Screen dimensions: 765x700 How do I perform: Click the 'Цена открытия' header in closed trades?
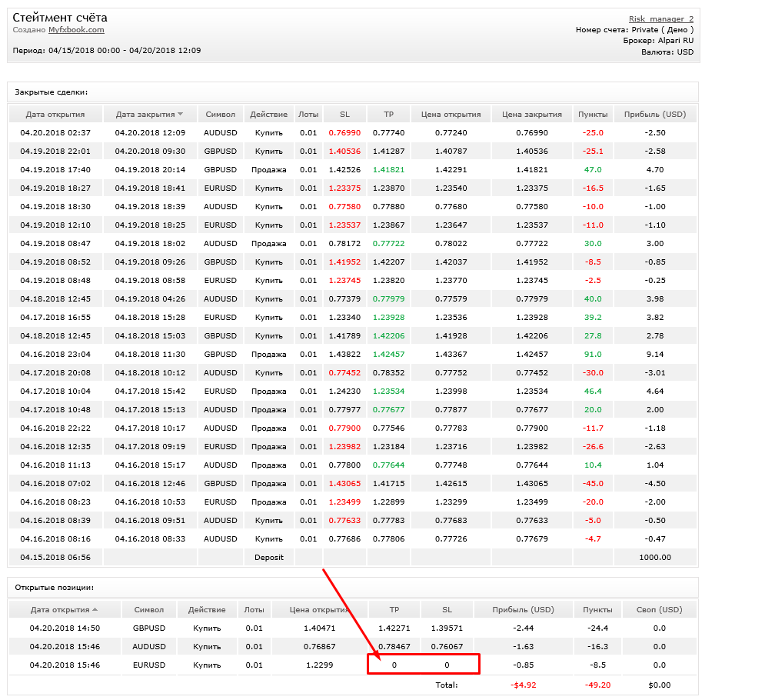click(x=451, y=114)
